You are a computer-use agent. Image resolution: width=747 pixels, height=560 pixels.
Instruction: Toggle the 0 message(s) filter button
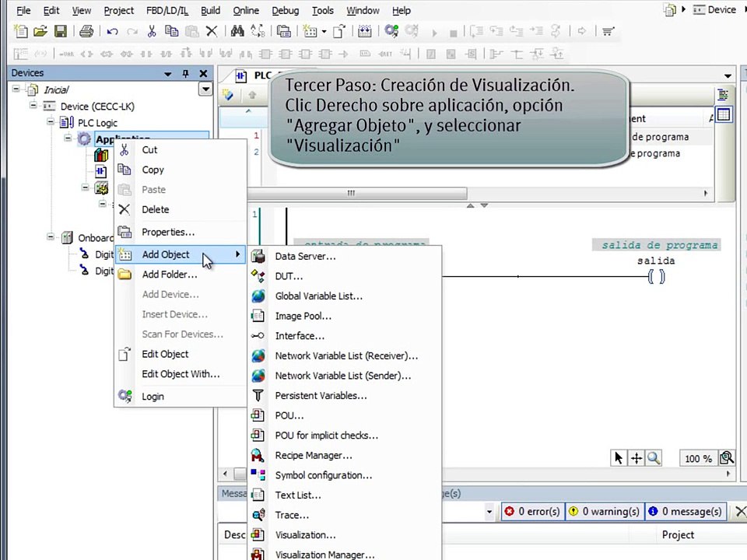tap(686, 512)
